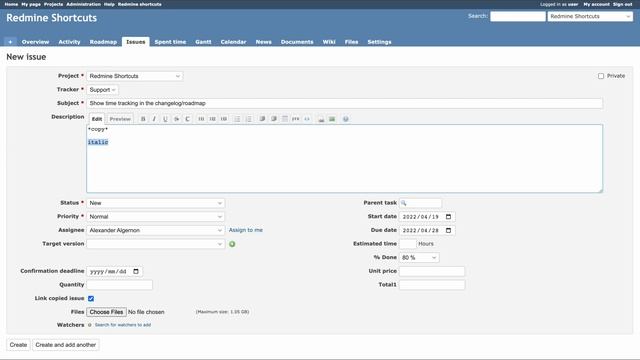Image resolution: width=640 pixels, height=360 pixels.
Task: Open the News tab
Action: (264, 42)
